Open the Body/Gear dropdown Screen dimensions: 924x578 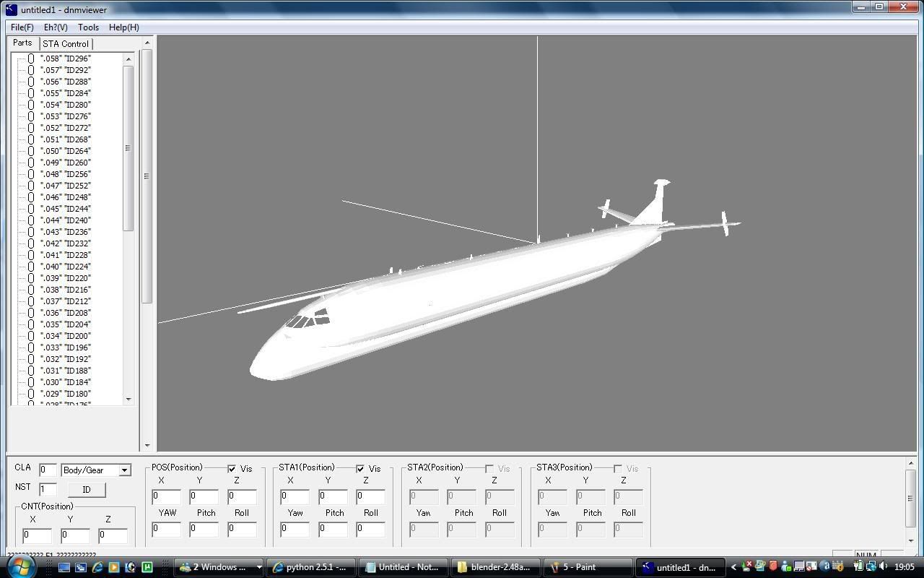[125, 470]
